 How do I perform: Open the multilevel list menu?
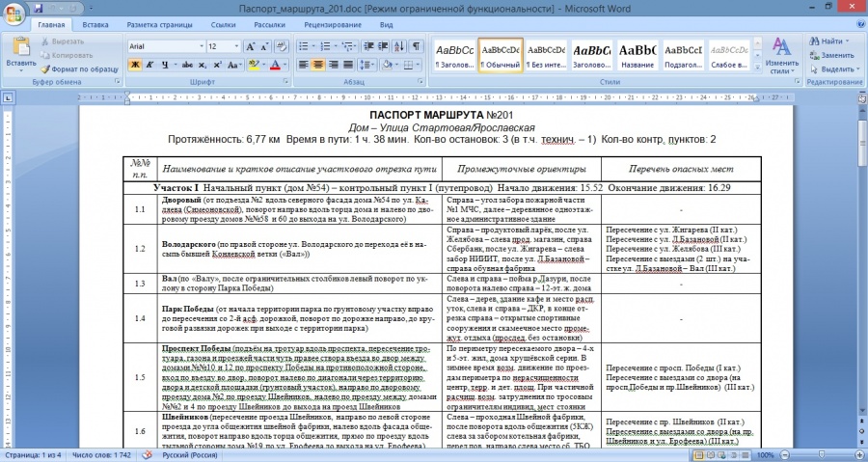click(347, 46)
